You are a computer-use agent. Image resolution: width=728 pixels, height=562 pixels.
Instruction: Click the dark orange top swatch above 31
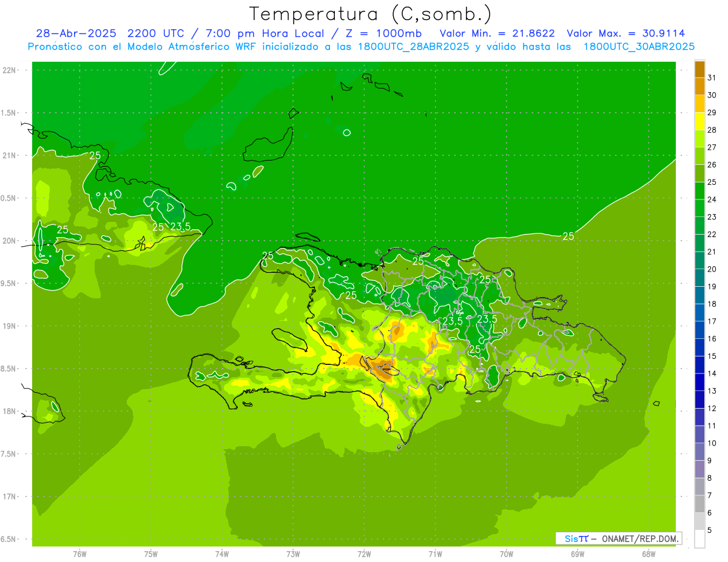click(699, 69)
